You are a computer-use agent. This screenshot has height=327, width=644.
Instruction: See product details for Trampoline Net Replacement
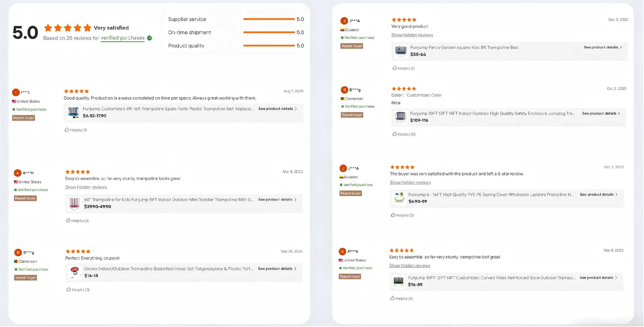click(x=277, y=109)
